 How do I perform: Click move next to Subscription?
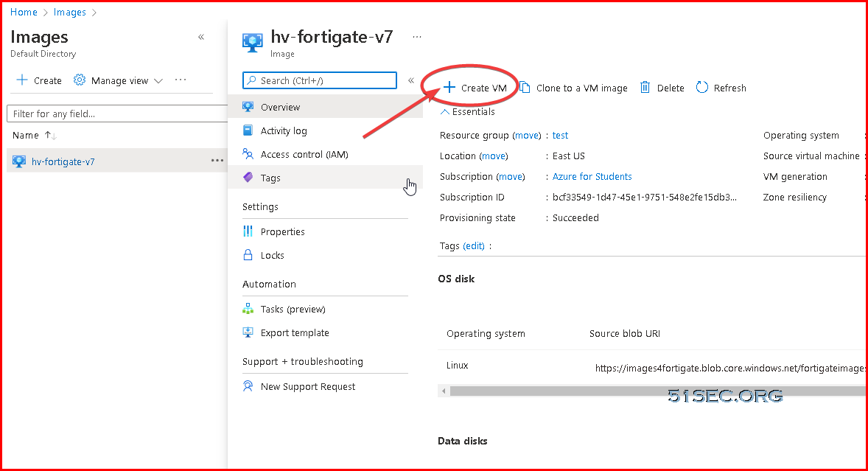tap(511, 177)
